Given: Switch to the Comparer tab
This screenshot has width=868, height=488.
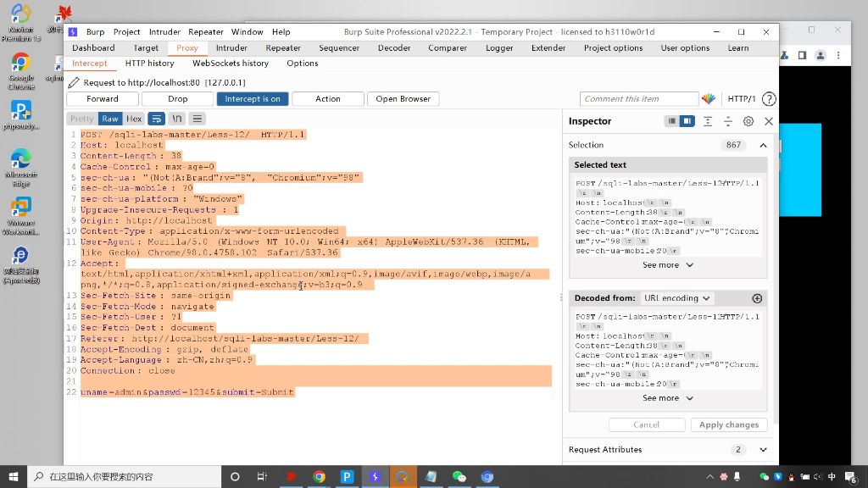Looking at the screenshot, I should 448,48.
